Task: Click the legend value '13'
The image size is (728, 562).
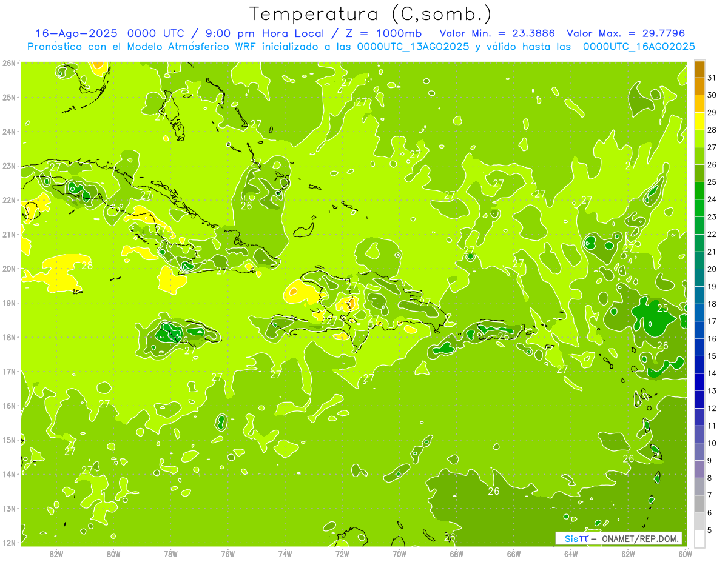Action: click(712, 391)
